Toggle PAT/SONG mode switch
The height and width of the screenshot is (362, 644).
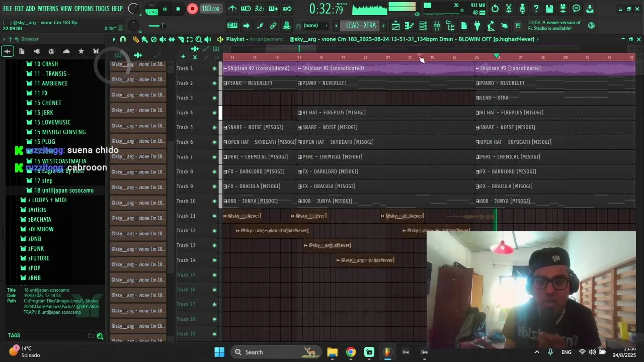(151, 9)
